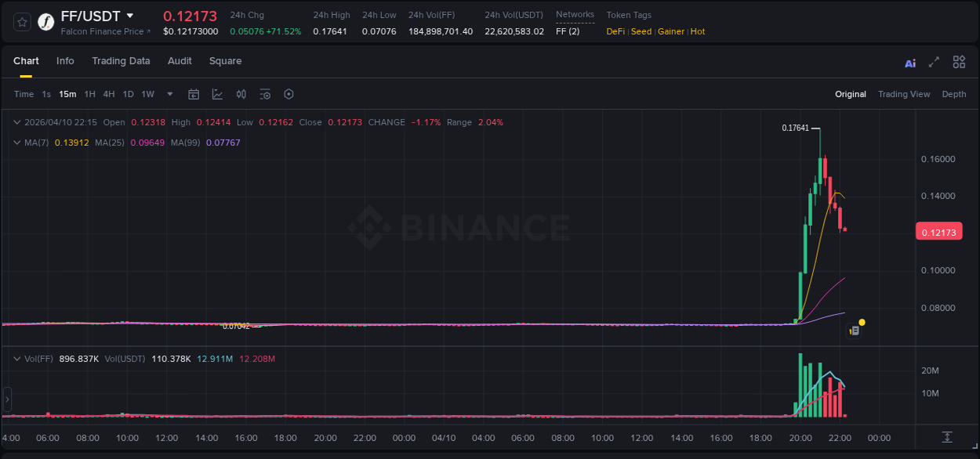Click the favorite star icon
The height and width of the screenshot is (459, 980).
click(21, 22)
